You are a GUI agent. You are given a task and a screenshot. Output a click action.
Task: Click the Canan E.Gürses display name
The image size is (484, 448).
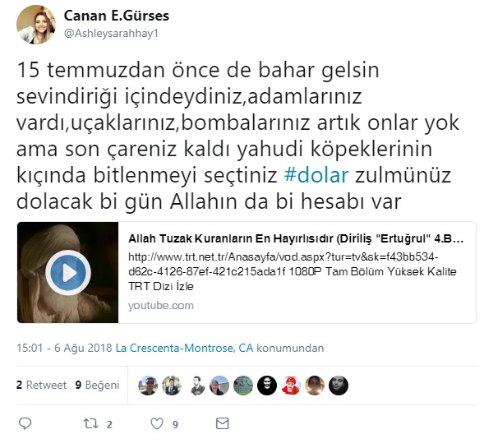(x=117, y=16)
